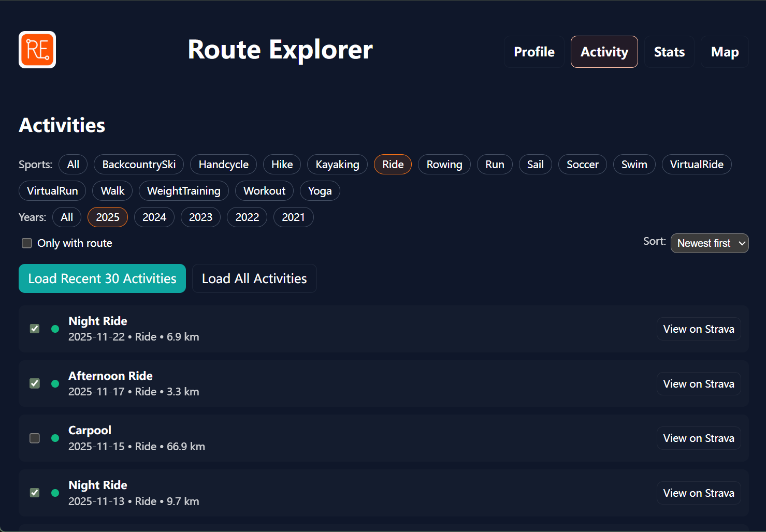Screen dimensions: 766x532
Task: Uncheck the Night Ride 2025-11-13 checkbox
Action: [x=35, y=493]
